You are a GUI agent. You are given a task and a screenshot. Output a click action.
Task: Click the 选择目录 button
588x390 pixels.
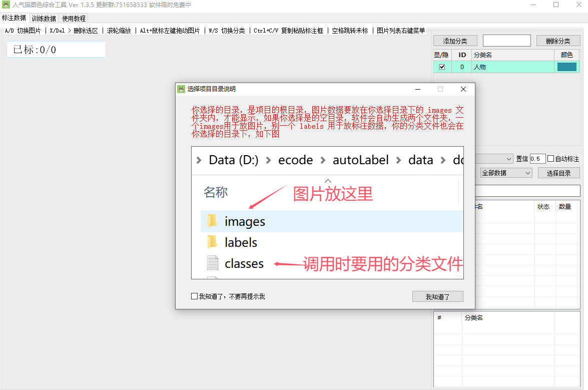click(x=558, y=173)
